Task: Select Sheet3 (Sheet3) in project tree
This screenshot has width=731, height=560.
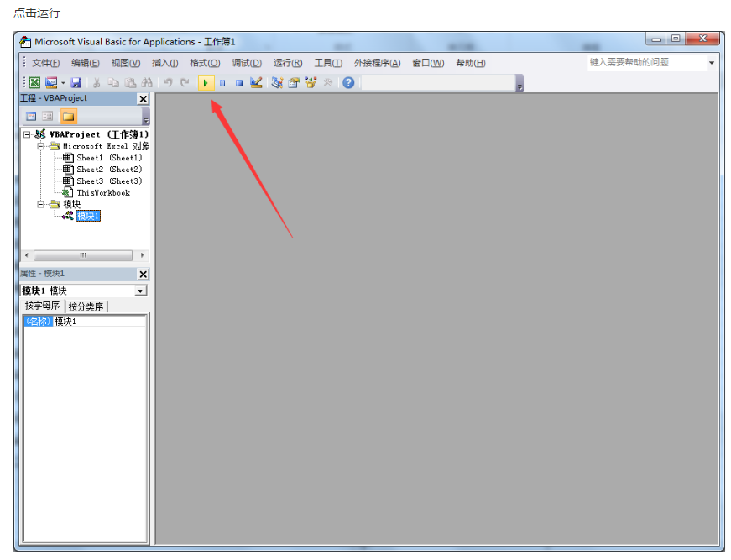Action: pyautogui.click(x=109, y=181)
